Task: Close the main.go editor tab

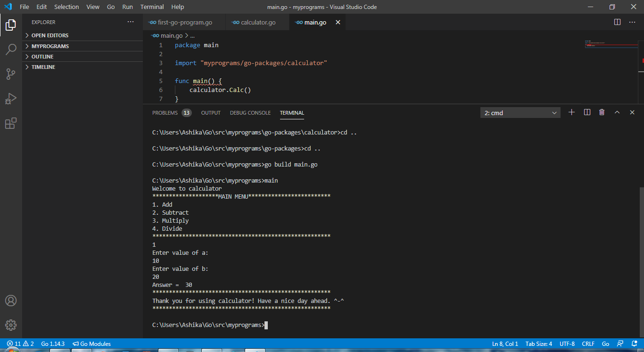Action: [338, 22]
